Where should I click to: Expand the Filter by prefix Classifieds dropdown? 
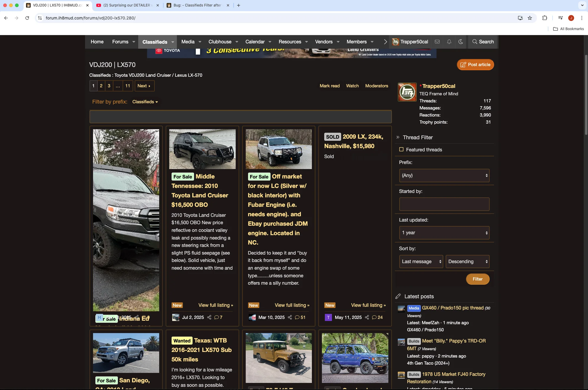145,102
